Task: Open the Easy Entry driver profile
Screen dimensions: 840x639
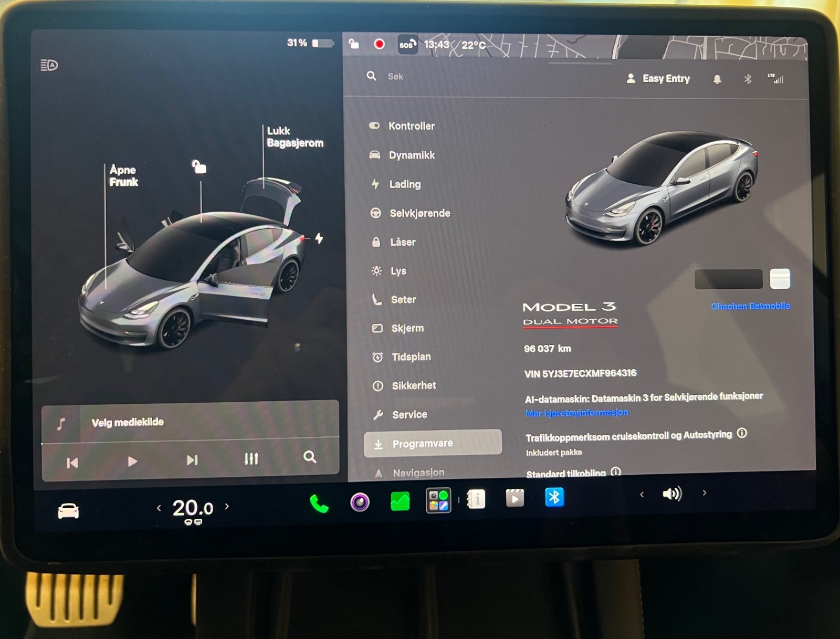Action: [658, 79]
